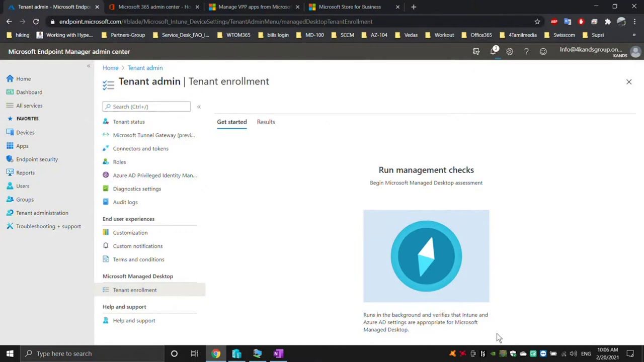Open Connectors and tokens menu item
Viewport: 644px width, 362px height.
141,148
